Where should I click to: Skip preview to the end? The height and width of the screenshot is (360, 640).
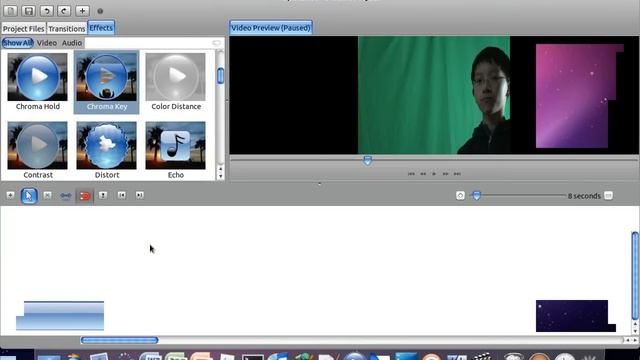coord(457,174)
